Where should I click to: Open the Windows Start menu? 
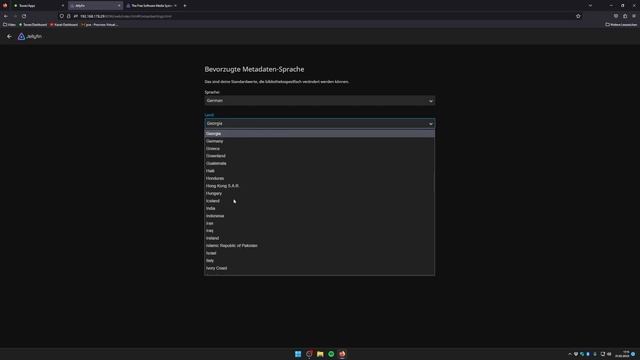298,354
